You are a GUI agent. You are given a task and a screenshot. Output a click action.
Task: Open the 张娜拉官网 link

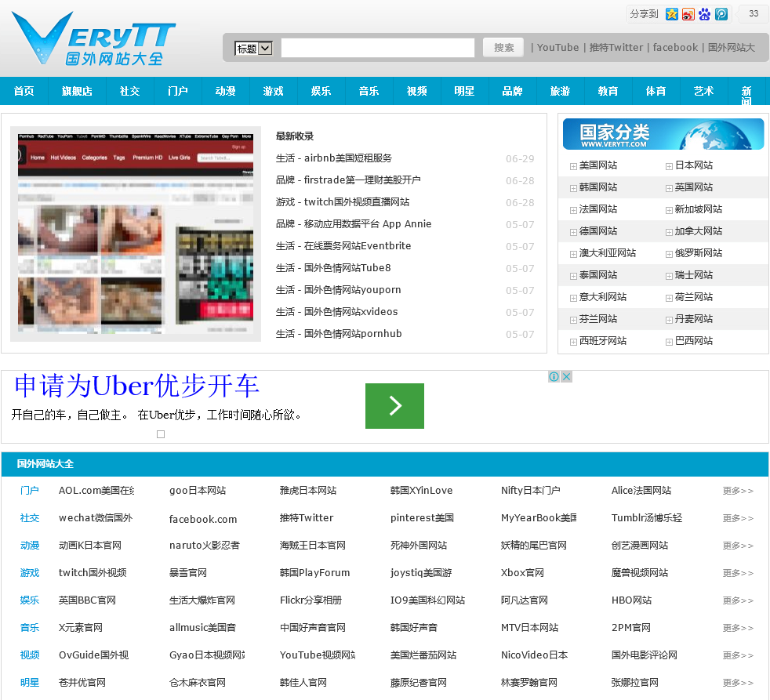634,683
